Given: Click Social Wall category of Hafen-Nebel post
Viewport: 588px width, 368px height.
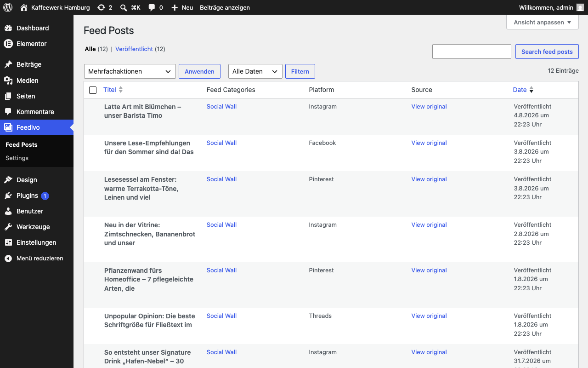Looking at the screenshot, I should point(221,352).
